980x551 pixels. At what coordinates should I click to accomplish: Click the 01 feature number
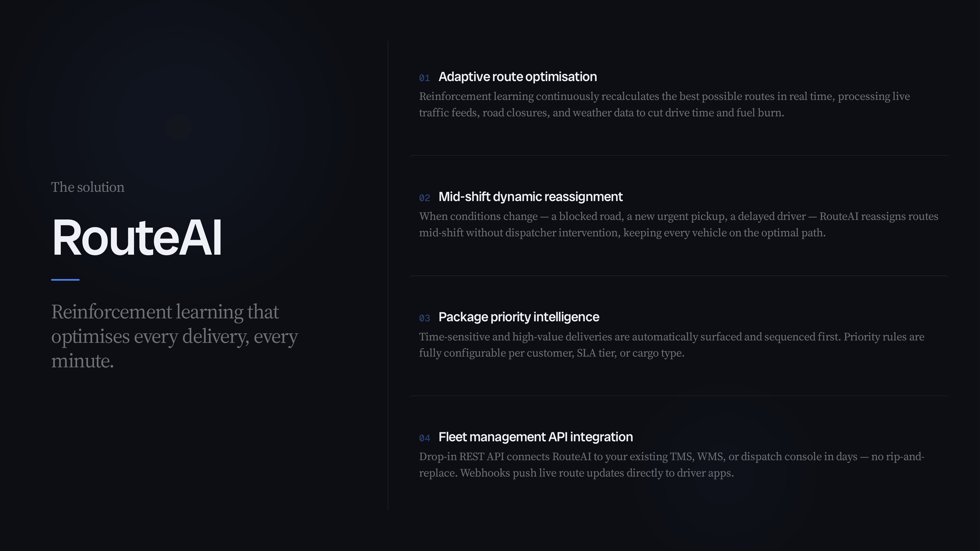click(425, 78)
